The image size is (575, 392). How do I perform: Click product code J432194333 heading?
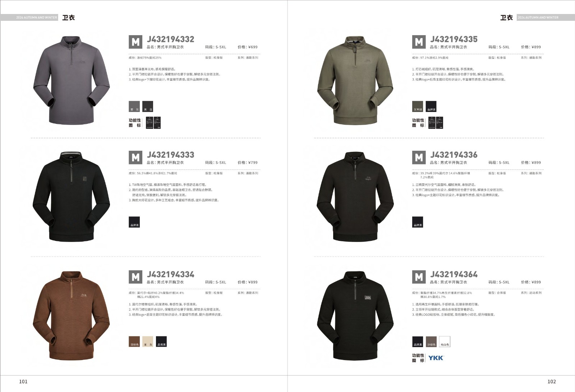click(x=171, y=155)
